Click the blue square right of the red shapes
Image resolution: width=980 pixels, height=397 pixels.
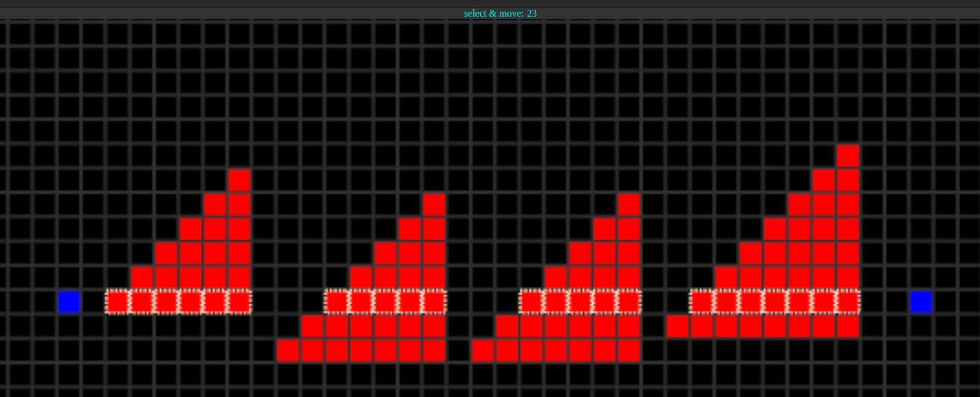[x=921, y=302]
